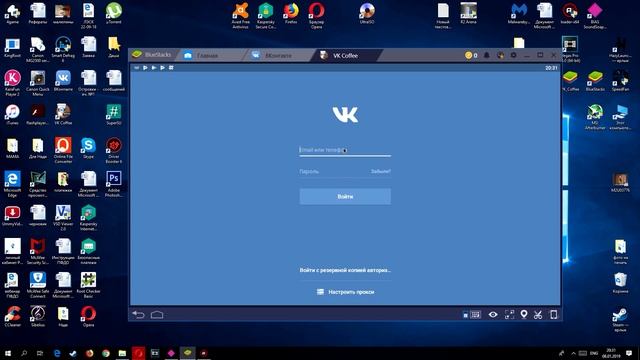This screenshot has height=360, width=640.
Task: Open Driver Booster desktop shortcut
Action: click(113, 151)
